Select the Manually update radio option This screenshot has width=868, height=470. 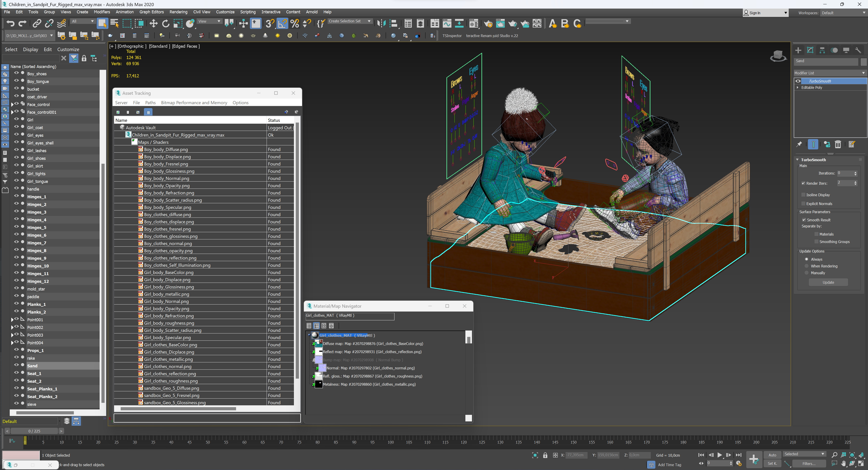[x=807, y=273]
